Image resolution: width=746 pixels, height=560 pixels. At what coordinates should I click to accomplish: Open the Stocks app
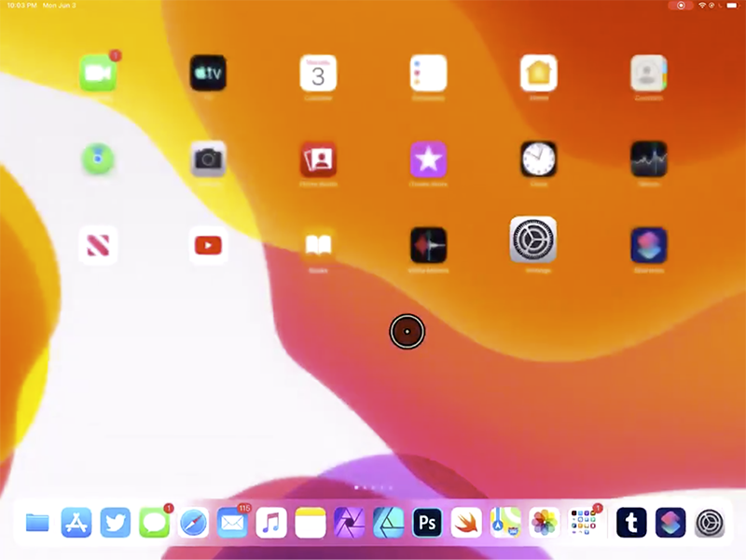(648, 159)
